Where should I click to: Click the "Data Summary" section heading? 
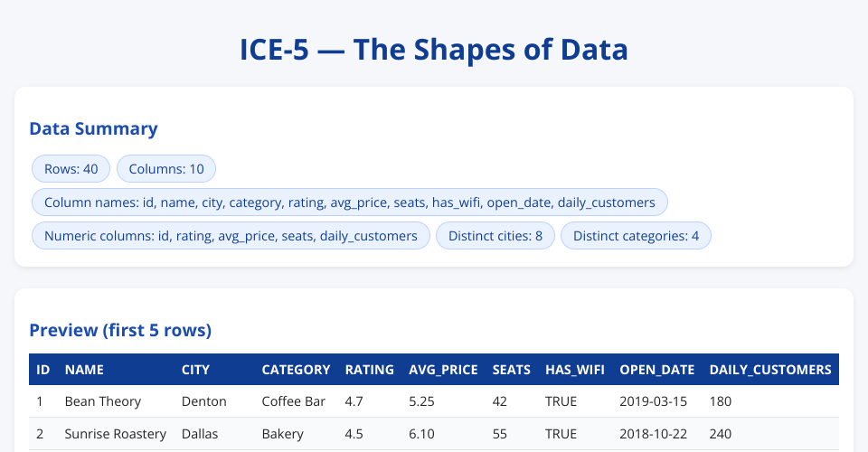[x=94, y=128]
